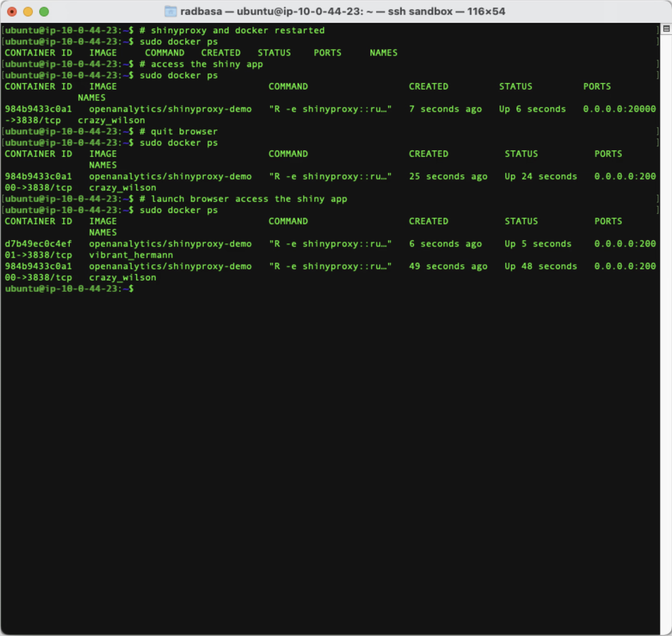Screen dimensions: 672x636
Task: Click the PORTS column header
Action: pos(608,221)
